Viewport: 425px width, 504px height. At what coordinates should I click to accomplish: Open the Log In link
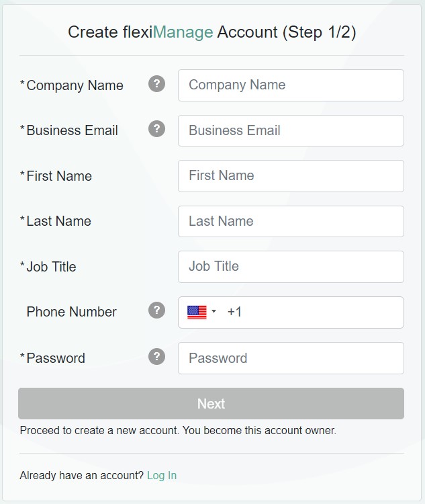162,476
